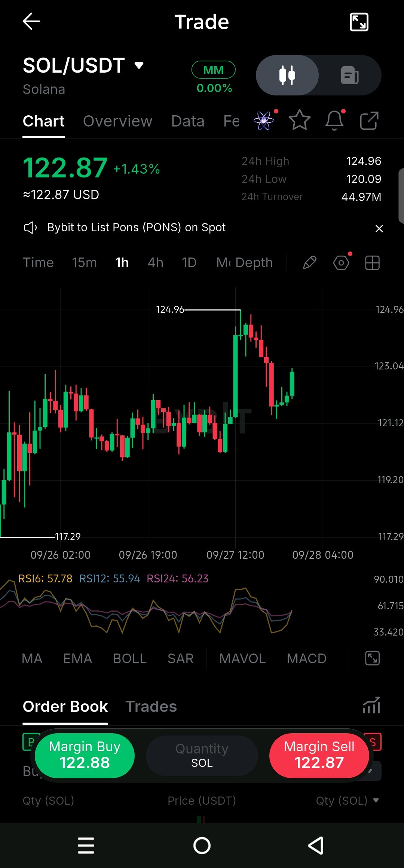Expand the chart to fullscreen from header

359,22
